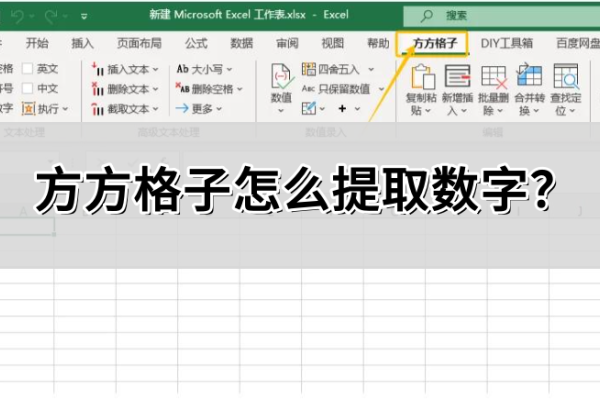The image size is (600, 400).
Task: Click the 执行 run icon
Action: [x=28, y=109]
